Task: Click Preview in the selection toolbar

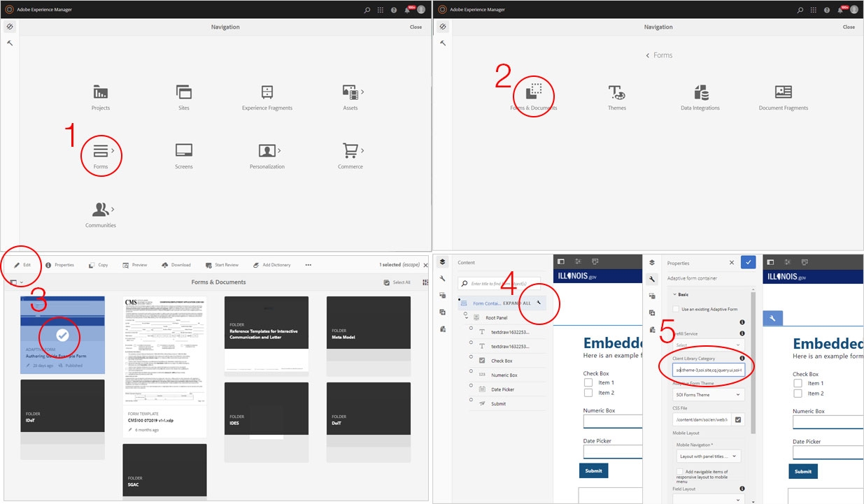Action: (x=134, y=265)
